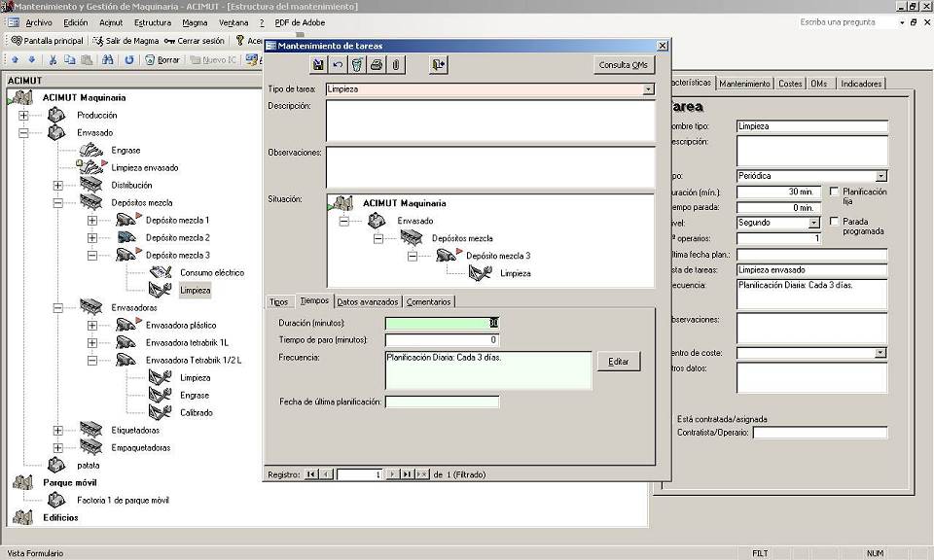934x560 pixels.
Task: Undo changes in Mantenimiento de tareas dialog
Action: coord(338,64)
